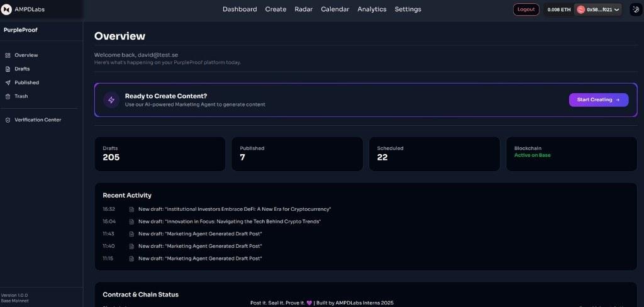Click the Base Mainnet label in sidebar
This screenshot has width=644, height=307.
coord(15,301)
